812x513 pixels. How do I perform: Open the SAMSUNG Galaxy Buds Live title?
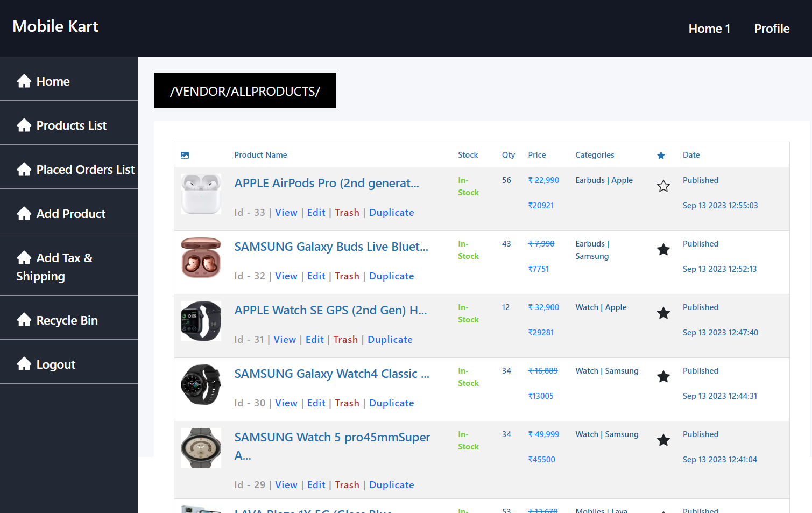click(x=331, y=247)
